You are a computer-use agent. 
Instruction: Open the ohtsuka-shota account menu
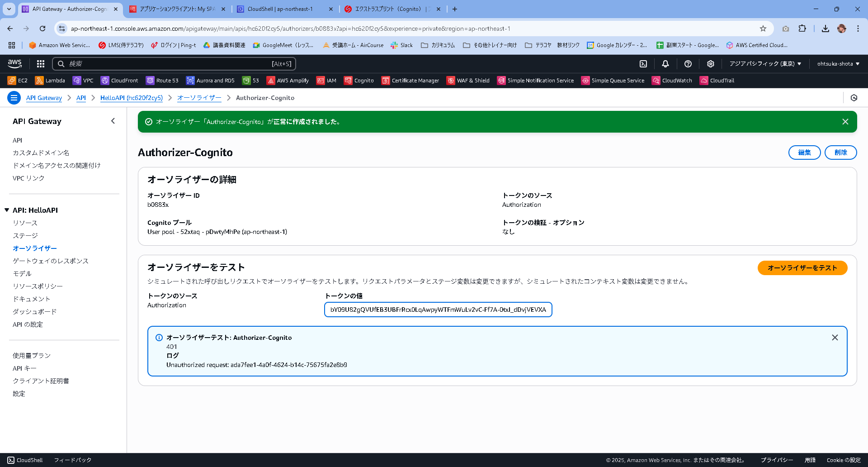(838, 64)
